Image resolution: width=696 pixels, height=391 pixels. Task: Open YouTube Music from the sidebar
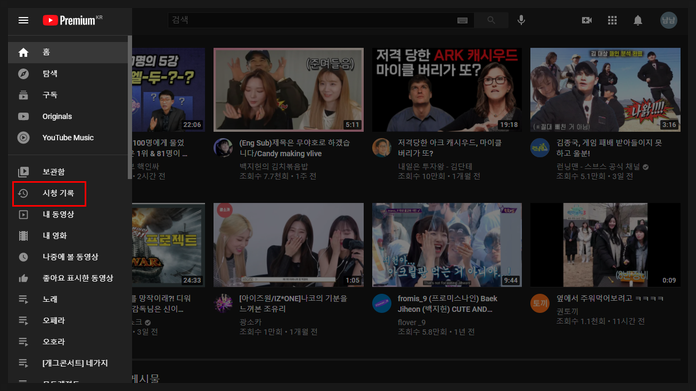68,138
